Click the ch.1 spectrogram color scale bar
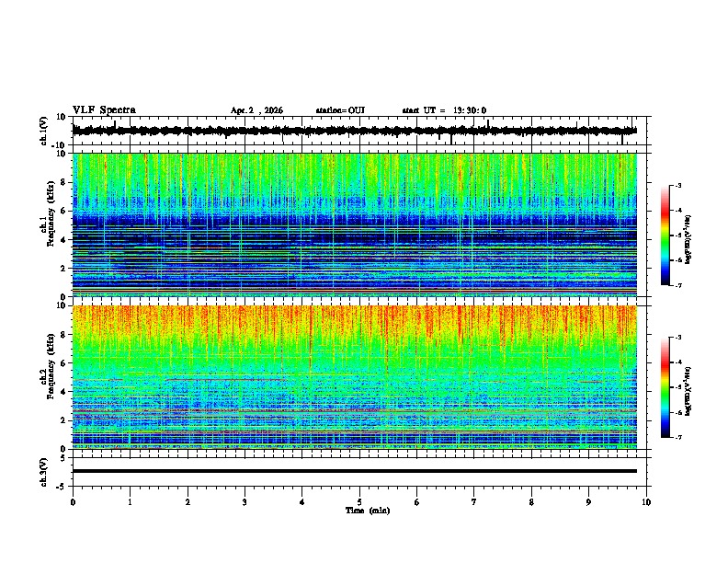Viewport: 728px width, 563px height. pos(665,236)
